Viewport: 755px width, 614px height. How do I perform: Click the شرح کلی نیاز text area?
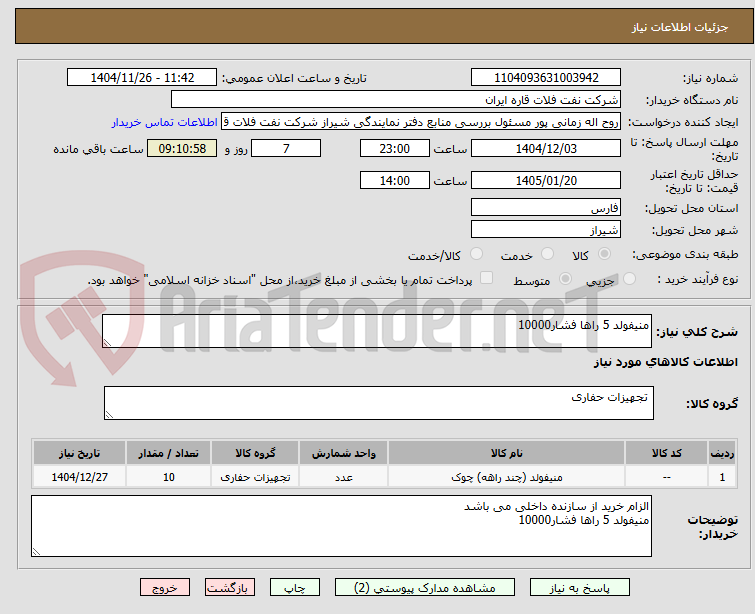click(377, 331)
